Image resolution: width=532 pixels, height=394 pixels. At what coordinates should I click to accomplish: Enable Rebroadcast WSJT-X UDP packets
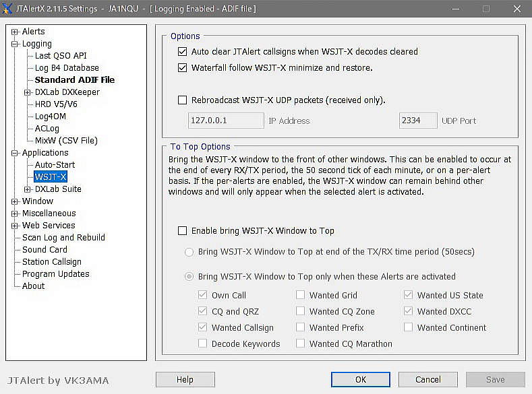pyautogui.click(x=182, y=100)
